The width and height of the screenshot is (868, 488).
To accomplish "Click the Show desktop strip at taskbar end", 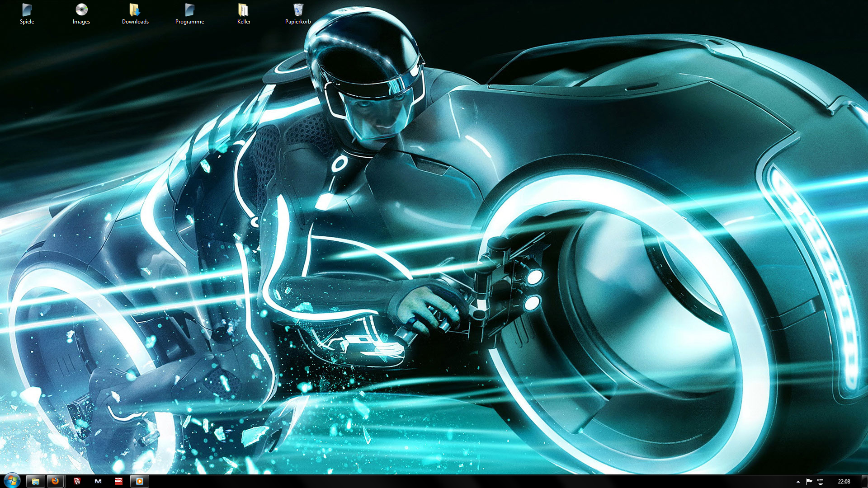I will (865, 482).
